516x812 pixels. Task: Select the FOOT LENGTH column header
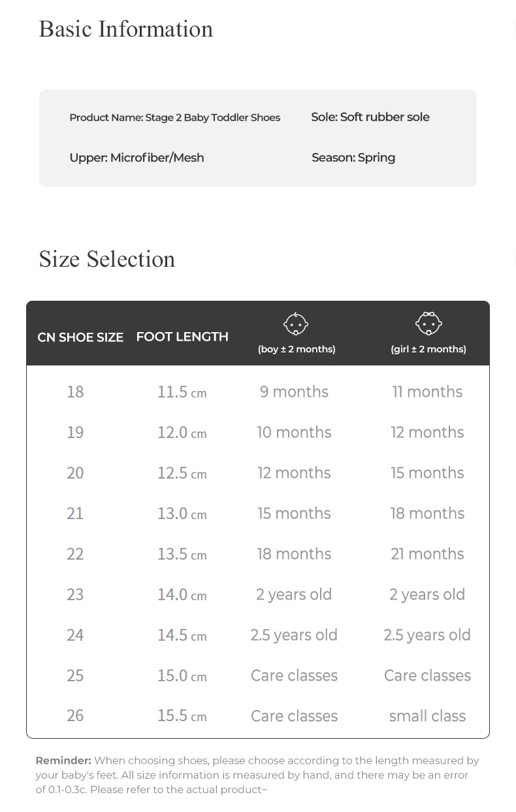tap(182, 337)
